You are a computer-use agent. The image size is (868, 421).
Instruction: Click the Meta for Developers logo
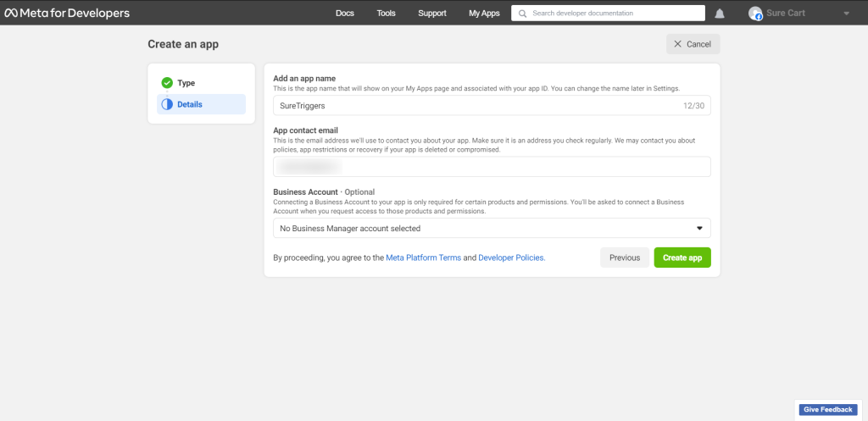(x=67, y=13)
